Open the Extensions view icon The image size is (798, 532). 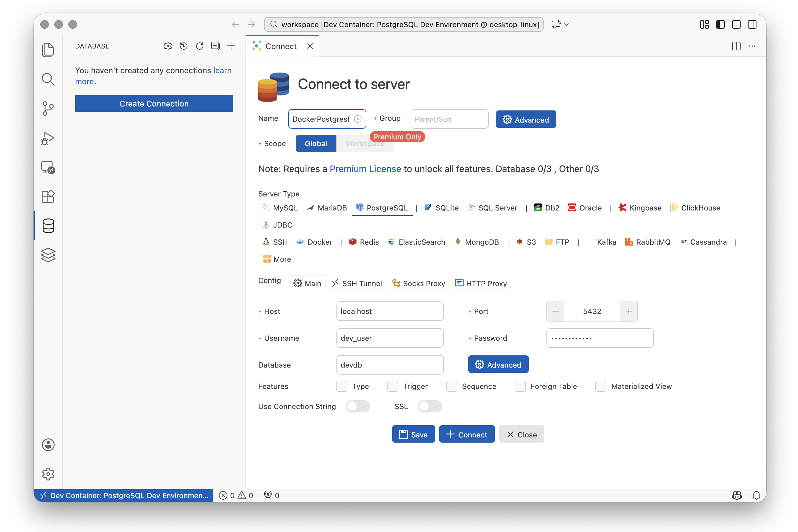[x=48, y=196]
